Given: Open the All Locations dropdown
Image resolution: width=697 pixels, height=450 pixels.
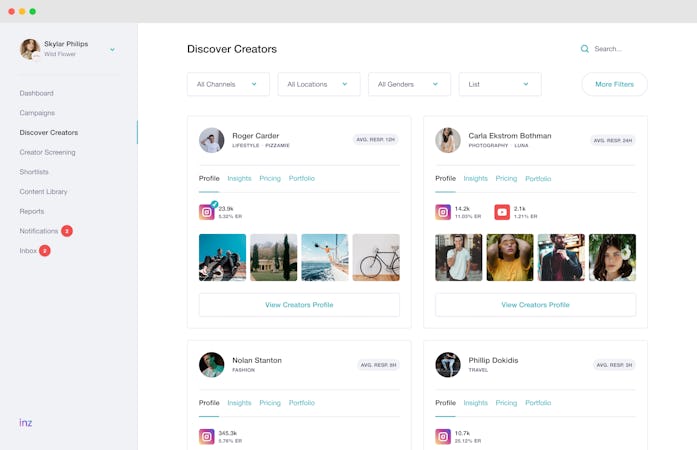Looking at the screenshot, I should pos(319,84).
